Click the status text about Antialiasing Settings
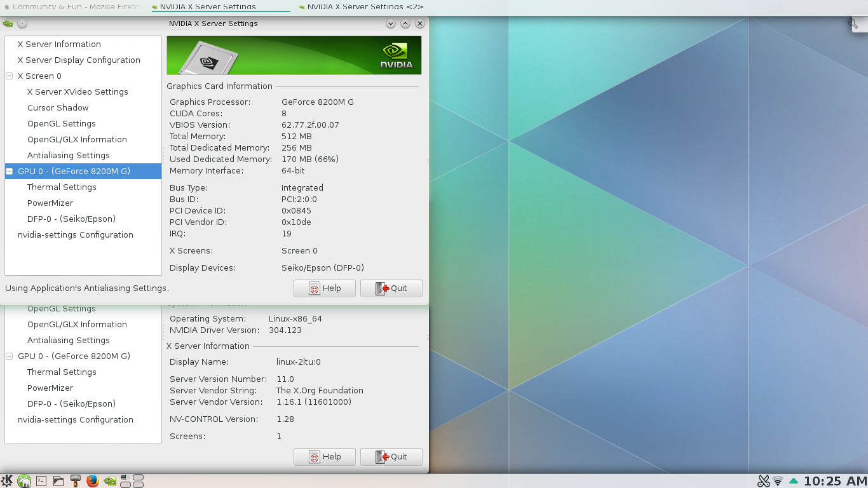This screenshot has width=868, height=488. pyautogui.click(x=87, y=288)
